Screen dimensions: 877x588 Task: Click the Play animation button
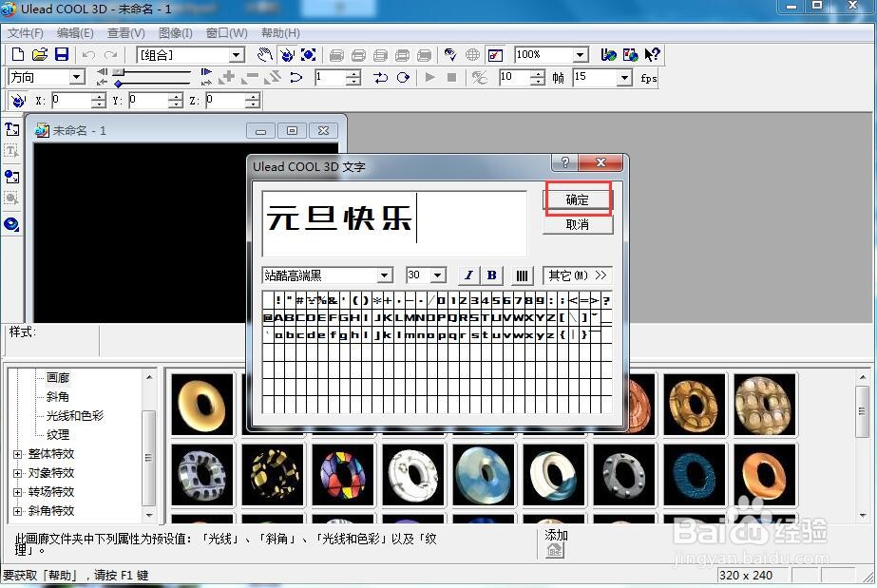(430, 77)
